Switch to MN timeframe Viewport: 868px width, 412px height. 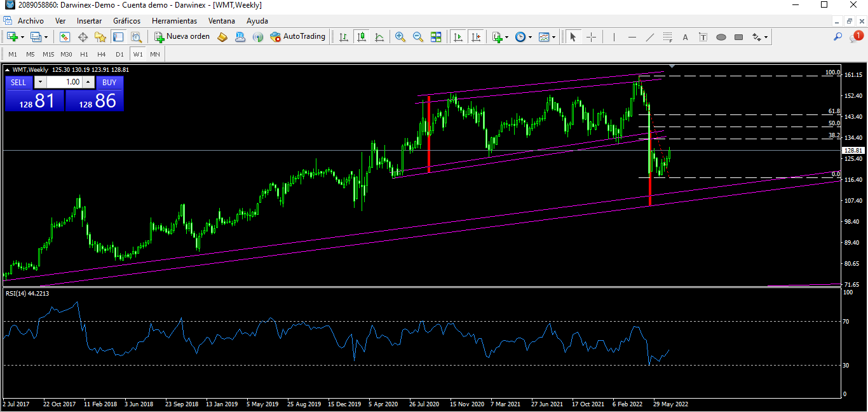(155, 54)
